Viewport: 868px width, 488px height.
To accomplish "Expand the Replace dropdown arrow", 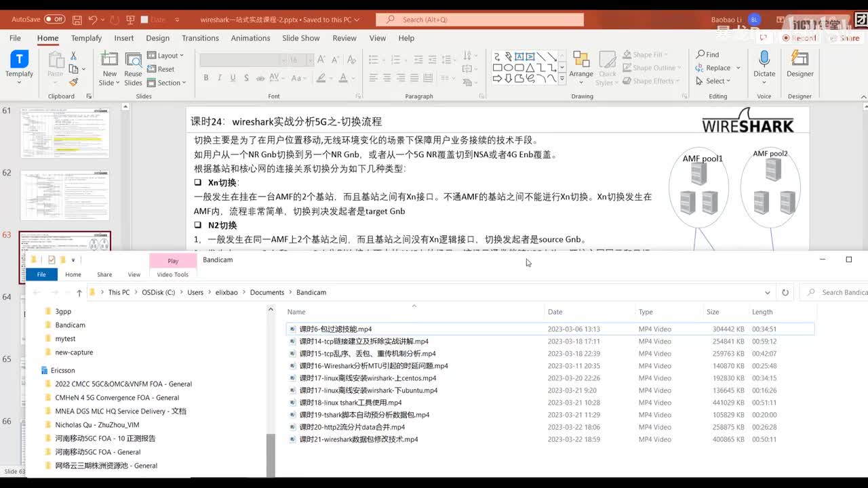I will (738, 68).
